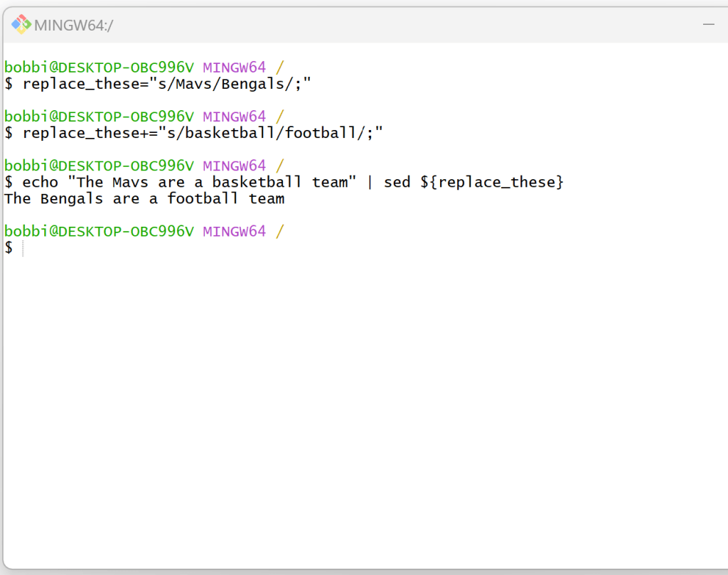The height and width of the screenshot is (575, 728).
Task: Click the word football in the output line
Action: (x=203, y=198)
